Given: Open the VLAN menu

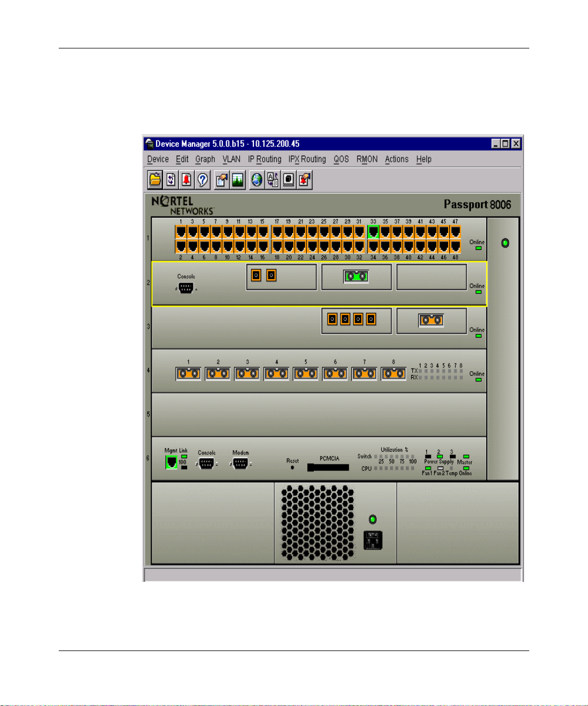Looking at the screenshot, I should point(231,159).
